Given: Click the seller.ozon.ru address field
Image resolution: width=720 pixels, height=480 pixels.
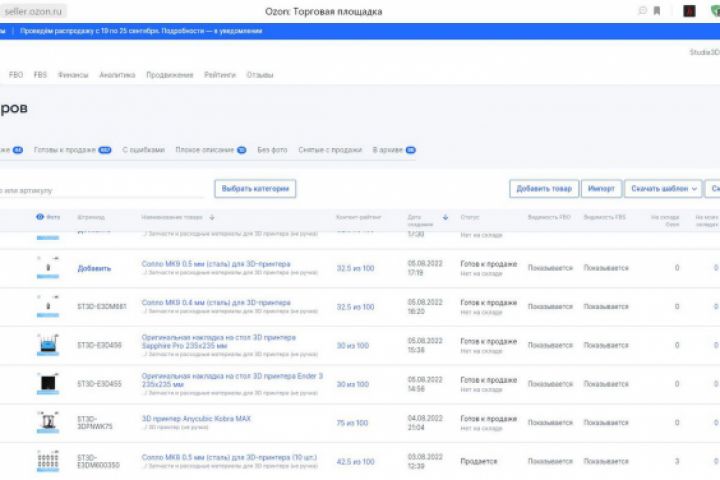Looking at the screenshot, I should pos(33,11).
